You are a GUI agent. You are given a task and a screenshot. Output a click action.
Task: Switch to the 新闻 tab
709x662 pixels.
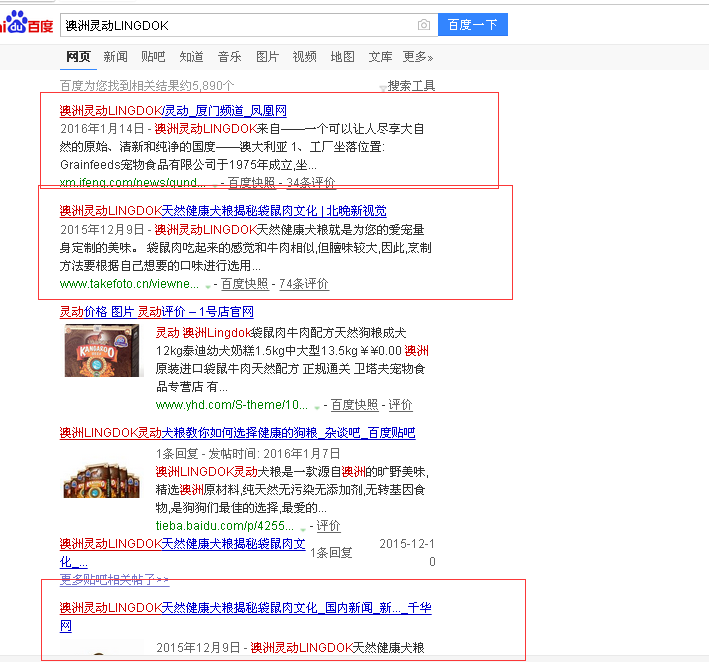click(x=115, y=57)
